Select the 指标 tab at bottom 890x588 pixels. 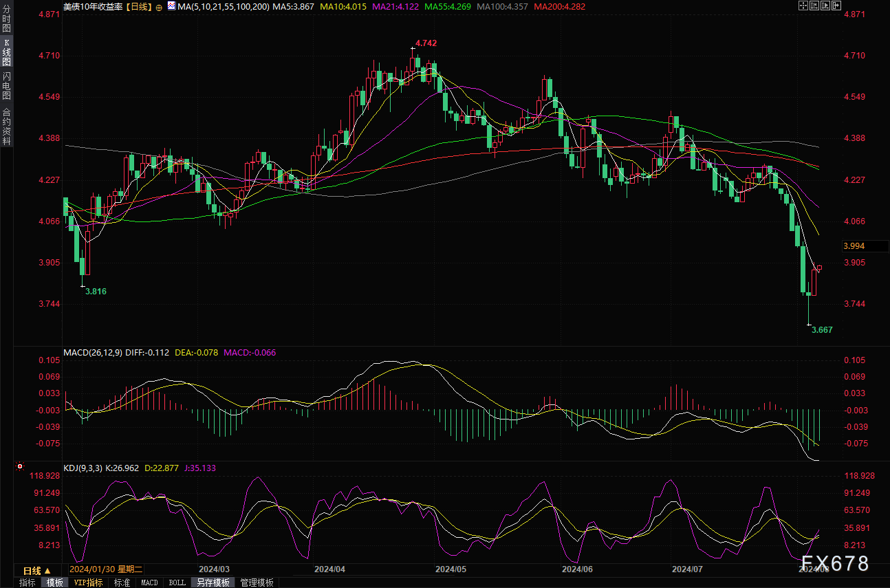[x=28, y=582]
